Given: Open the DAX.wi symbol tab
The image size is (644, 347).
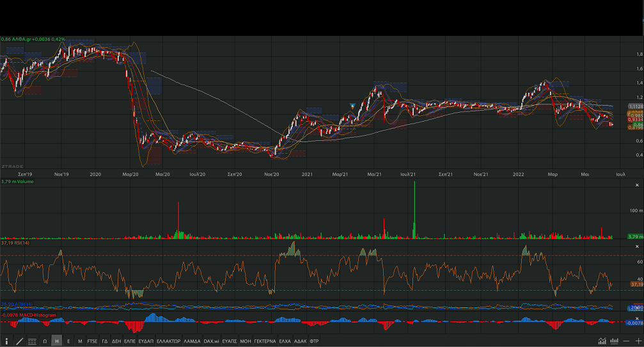Looking at the screenshot, I should click(211, 341).
